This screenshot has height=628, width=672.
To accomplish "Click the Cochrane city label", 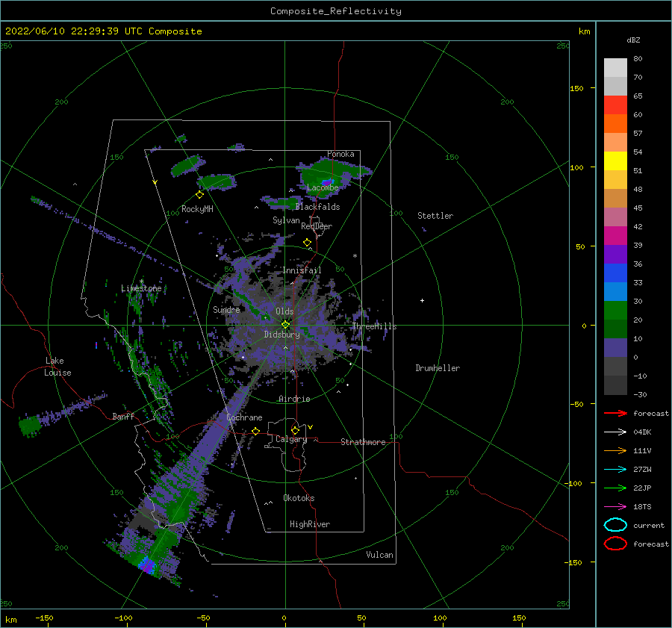I will [x=244, y=417].
